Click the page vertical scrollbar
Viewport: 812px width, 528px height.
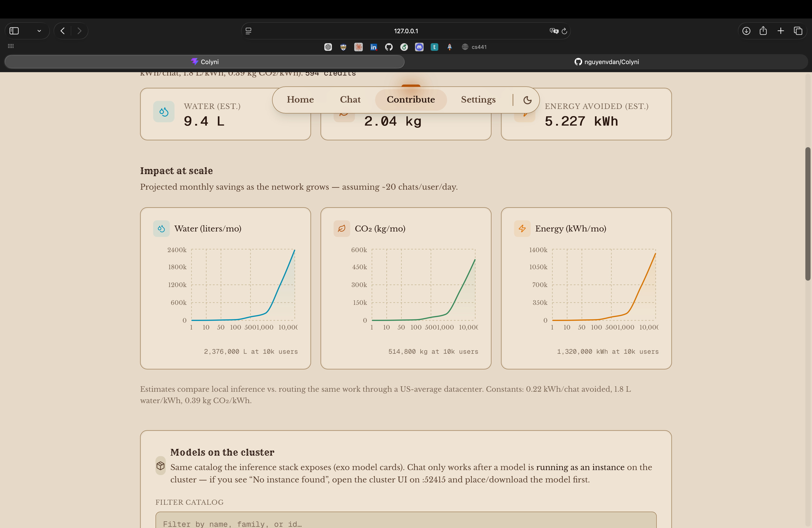pos(807,214)
